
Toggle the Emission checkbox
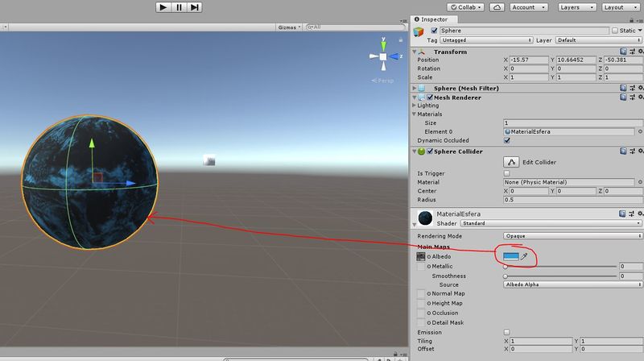tap(507, 332)
